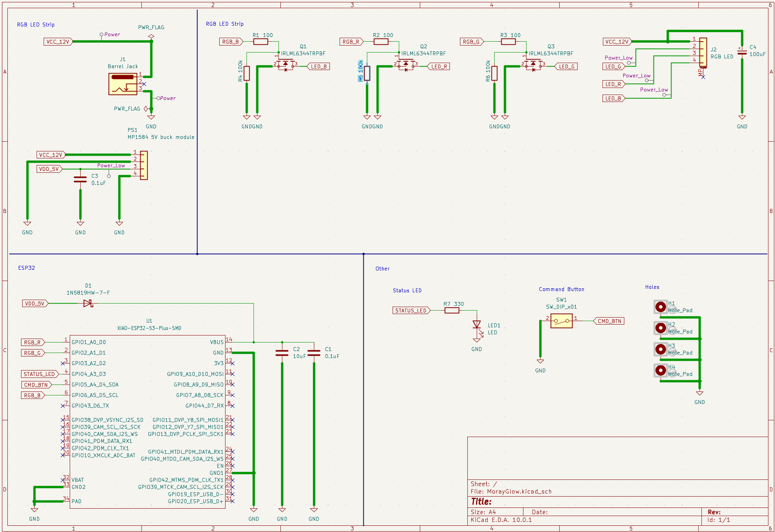Click the LED_B output label at Q1
This screenshot has height=532, width=775.
pos(319,67)
